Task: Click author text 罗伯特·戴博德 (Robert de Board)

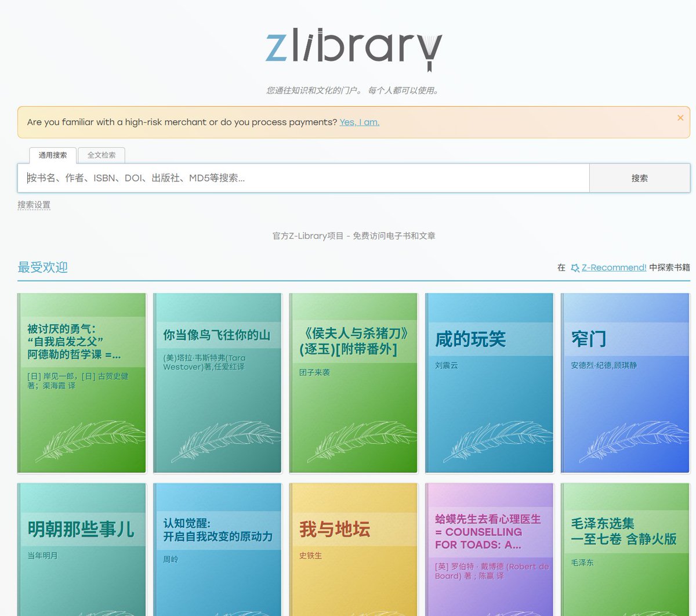Action: (x=492, y=571)
